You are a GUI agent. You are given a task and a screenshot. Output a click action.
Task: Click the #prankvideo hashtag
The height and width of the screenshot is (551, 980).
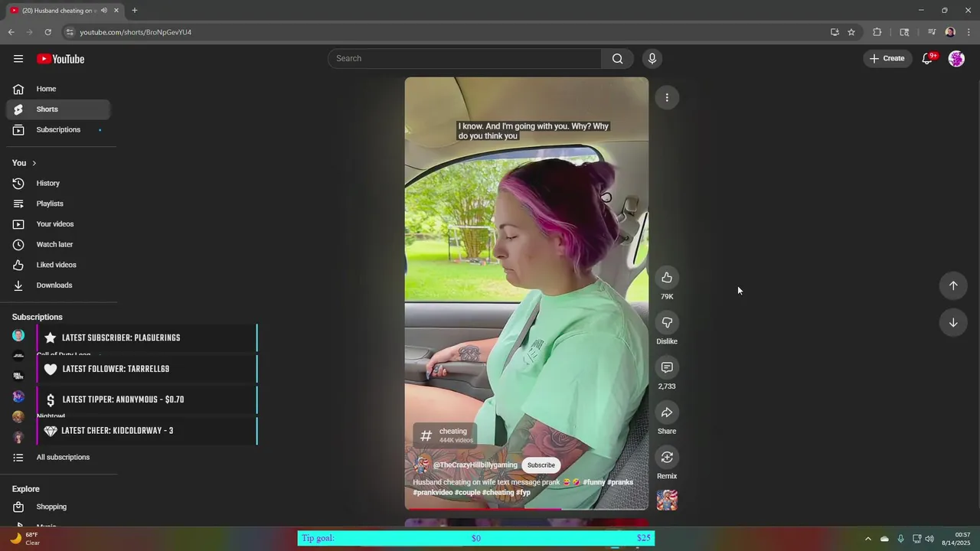pyautogui.click(x=433, y=493)
